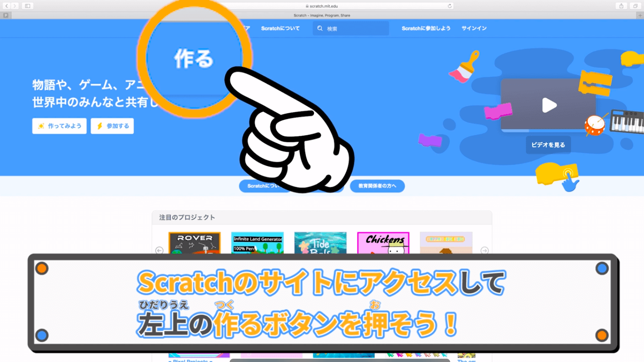The height and width of the screenshot is (362, 644).
Task: Open the Scratchについて navigation menu item
Action: [281, 28]
